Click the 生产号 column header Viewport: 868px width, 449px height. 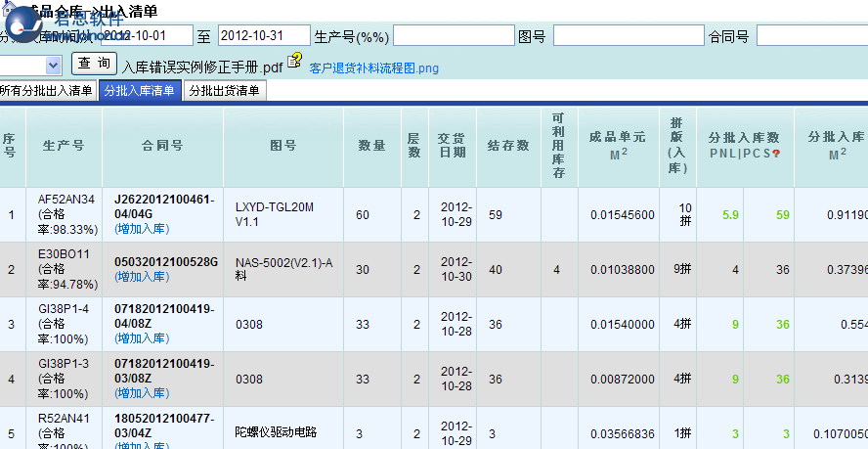64,146
